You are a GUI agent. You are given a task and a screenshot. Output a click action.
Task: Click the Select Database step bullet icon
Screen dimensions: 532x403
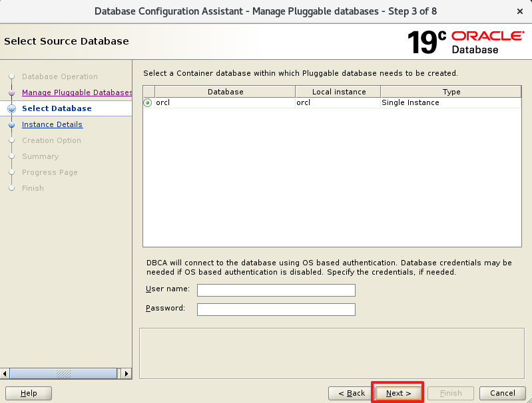tap(11, 108)
